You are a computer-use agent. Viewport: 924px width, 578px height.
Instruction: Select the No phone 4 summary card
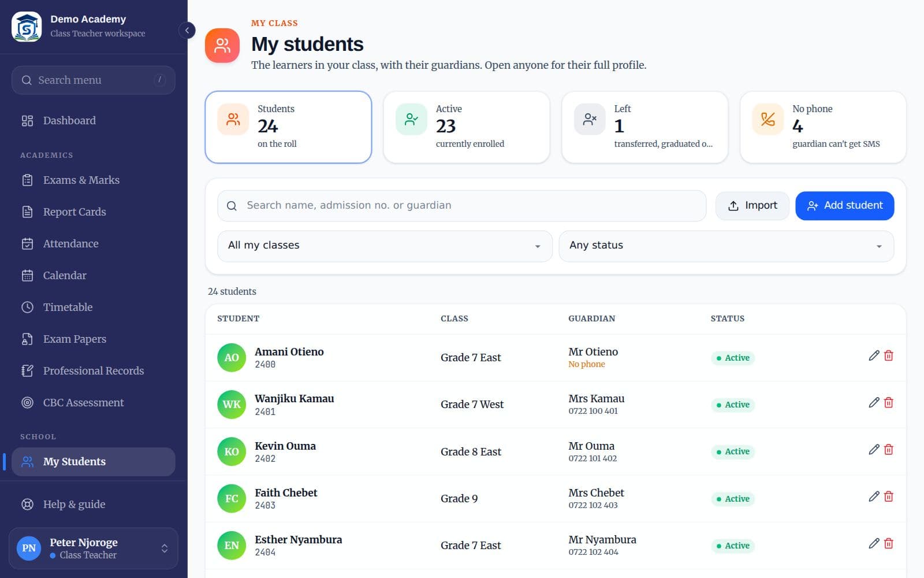point(823,127)
